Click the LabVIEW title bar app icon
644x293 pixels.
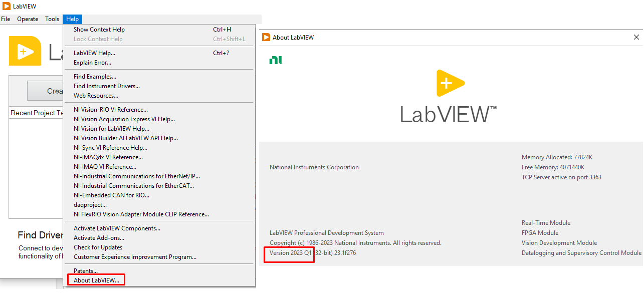click(x=7, y=6)
